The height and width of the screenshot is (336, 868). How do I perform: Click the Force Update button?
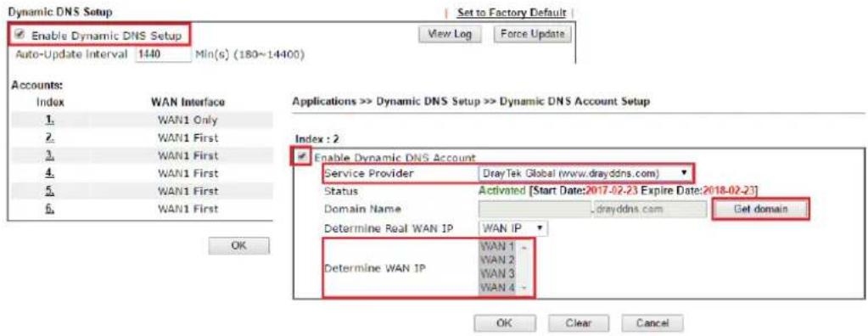click(x=532, y=34)
